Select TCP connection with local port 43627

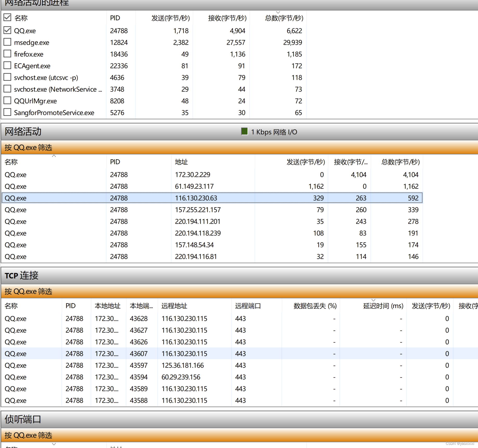tap(239, 330)
